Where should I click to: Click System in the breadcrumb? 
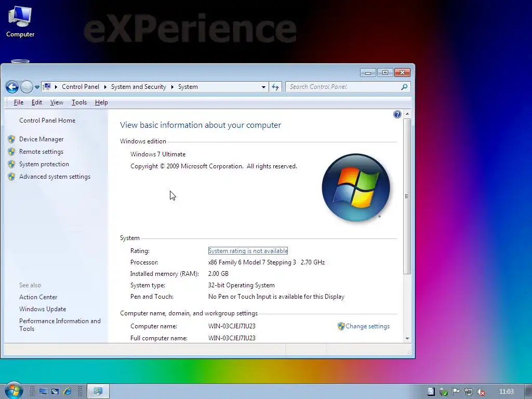click(x=188, y=87)
